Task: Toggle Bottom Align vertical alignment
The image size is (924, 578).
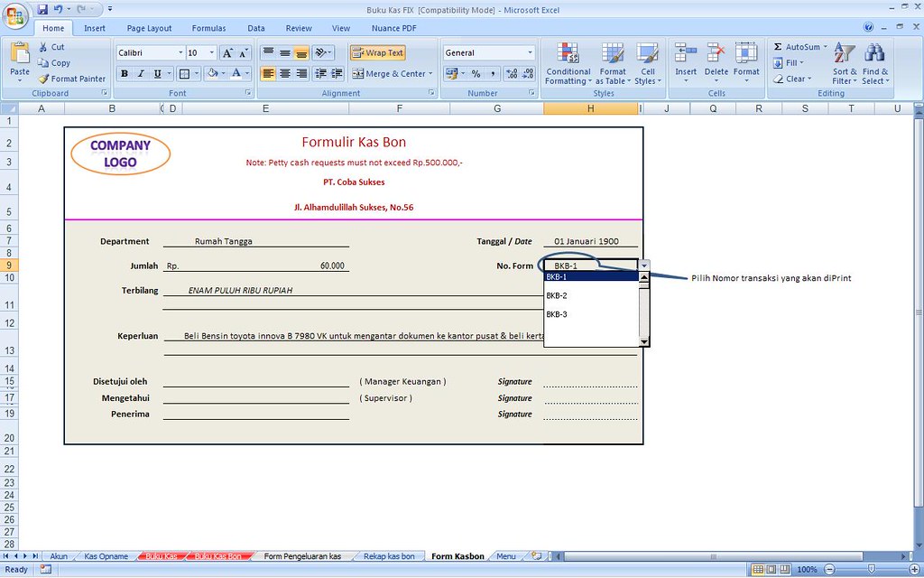Action: pos(301,53)
